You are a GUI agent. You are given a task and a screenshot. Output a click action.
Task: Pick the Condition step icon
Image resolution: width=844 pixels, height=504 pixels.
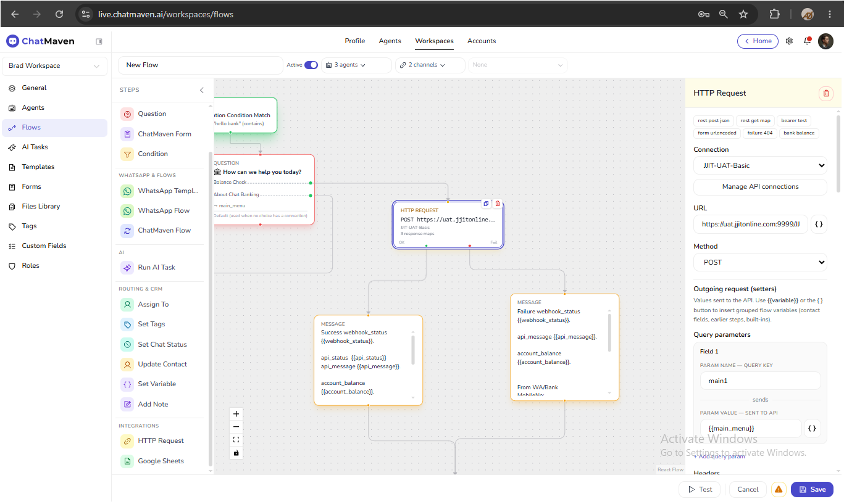[x=127, y=154]
